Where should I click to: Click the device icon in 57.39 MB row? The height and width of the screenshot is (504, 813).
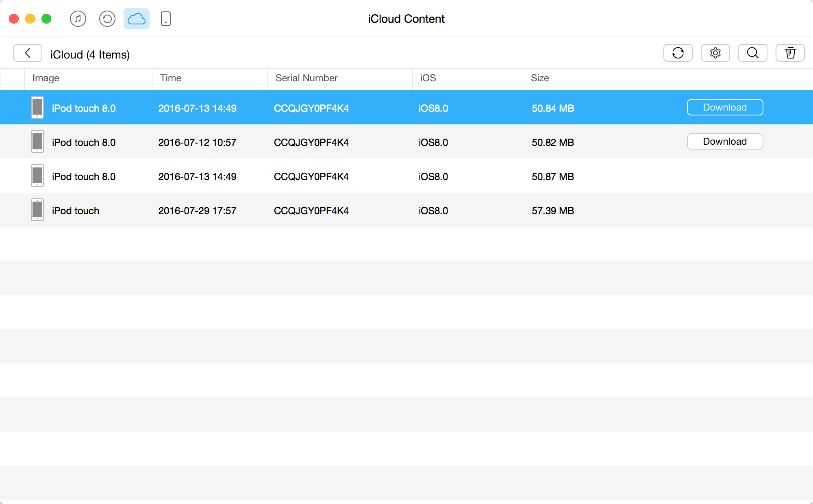point(37,210)
